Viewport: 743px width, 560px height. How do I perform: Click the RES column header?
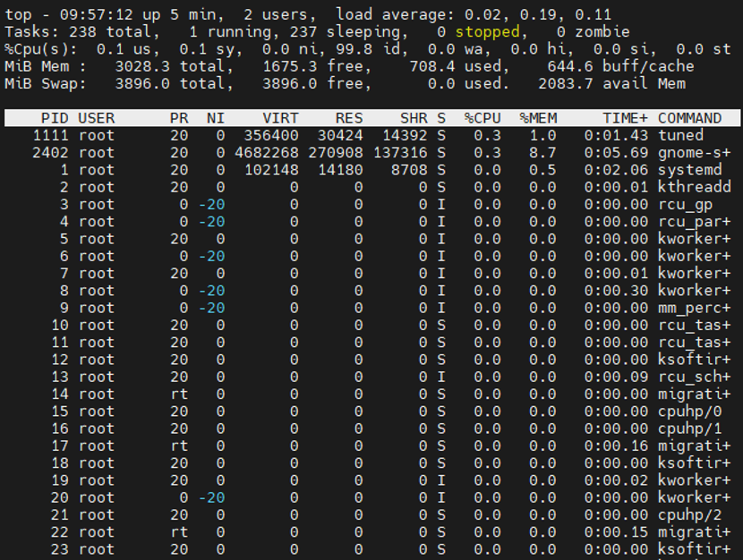click(349, 118)
